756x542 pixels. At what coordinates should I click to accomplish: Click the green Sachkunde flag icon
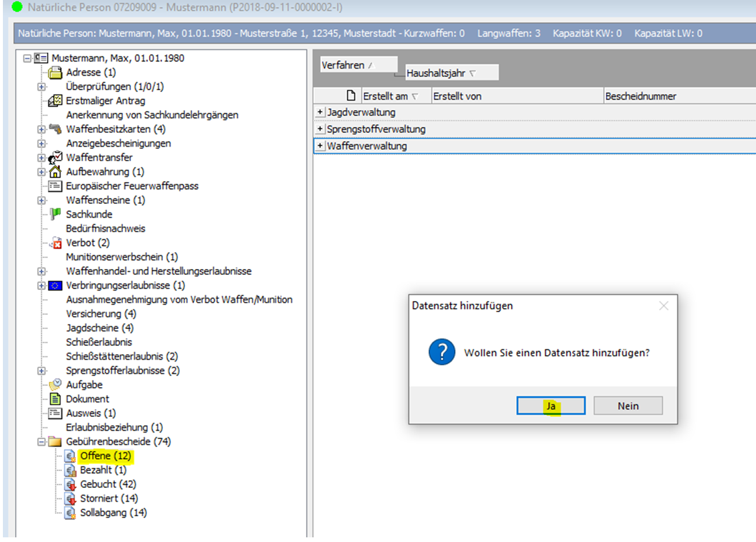click(55, 214)
